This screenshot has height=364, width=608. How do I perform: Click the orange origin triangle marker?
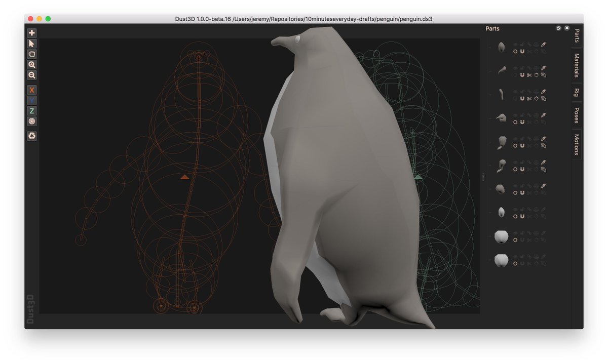click(x=185, y=177)
